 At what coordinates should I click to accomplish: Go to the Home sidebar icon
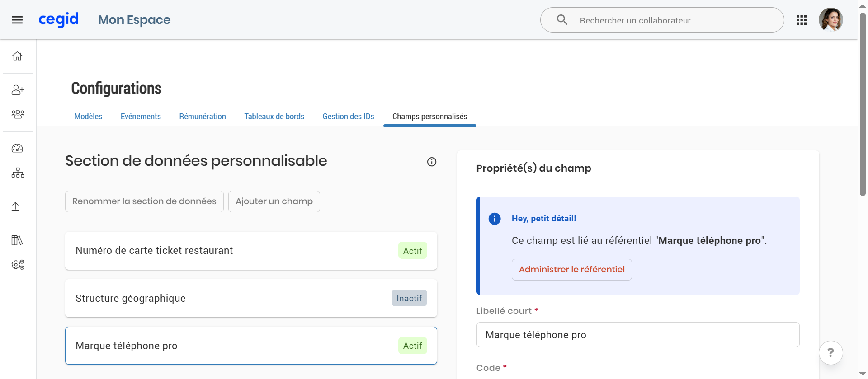17,56
